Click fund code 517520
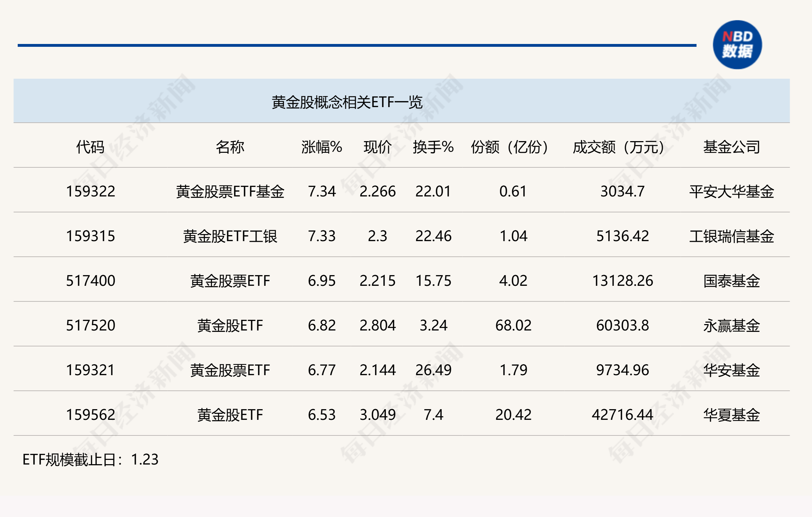Screen dimensions: 812x517 coord(90,326)
